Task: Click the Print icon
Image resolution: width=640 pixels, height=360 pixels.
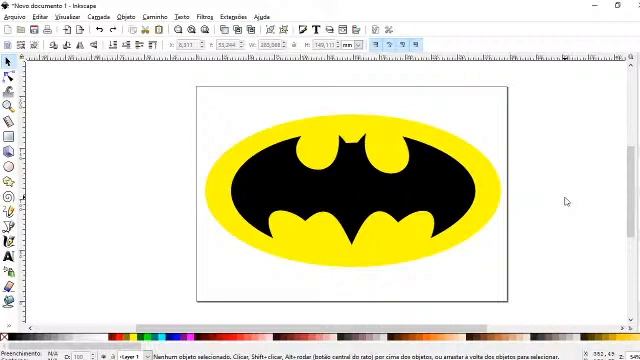Action: (x=47, y=29)
